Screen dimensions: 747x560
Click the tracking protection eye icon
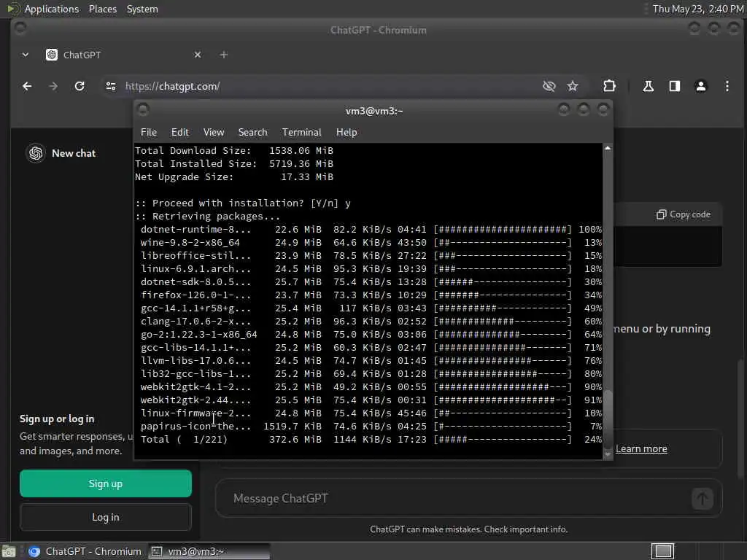pyautogui.click(x=549, y=86)
